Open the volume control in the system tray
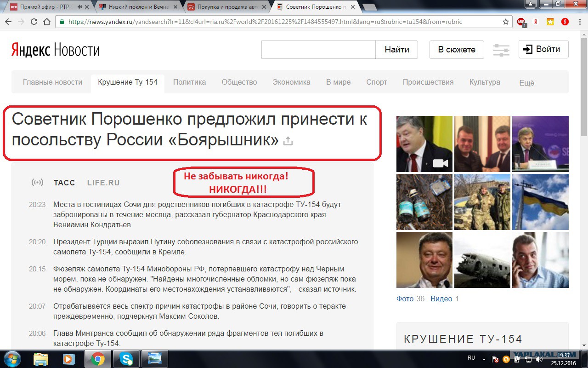The image size is (588, 368). (x=540, y=358)
